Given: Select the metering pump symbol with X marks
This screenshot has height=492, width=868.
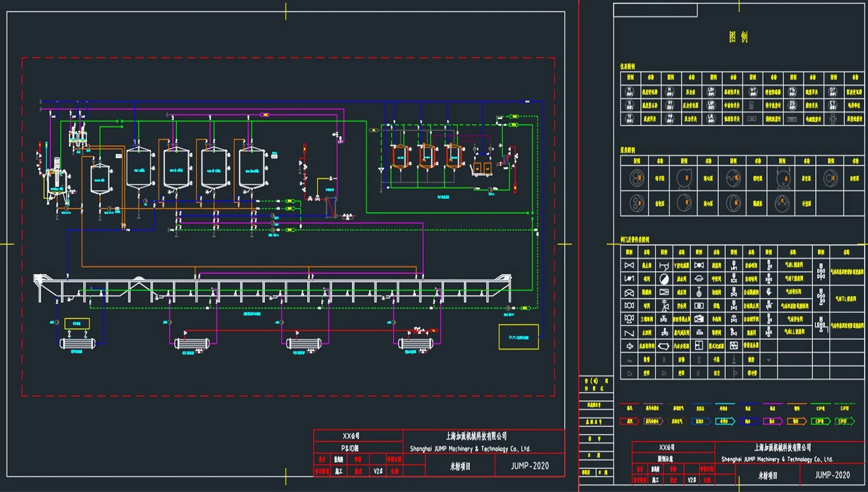Looking at the screenshot, I should pyautogui.click(x=781, y=204).
